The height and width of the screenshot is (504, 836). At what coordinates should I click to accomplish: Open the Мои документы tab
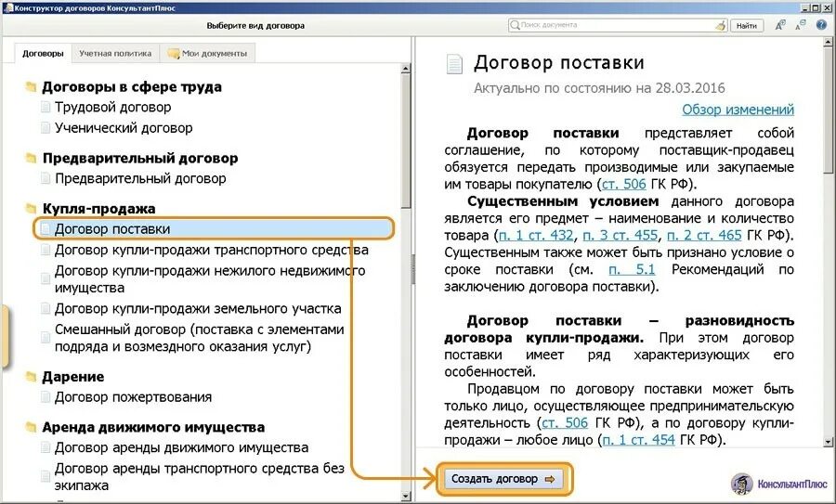click(x=207, y=53)
